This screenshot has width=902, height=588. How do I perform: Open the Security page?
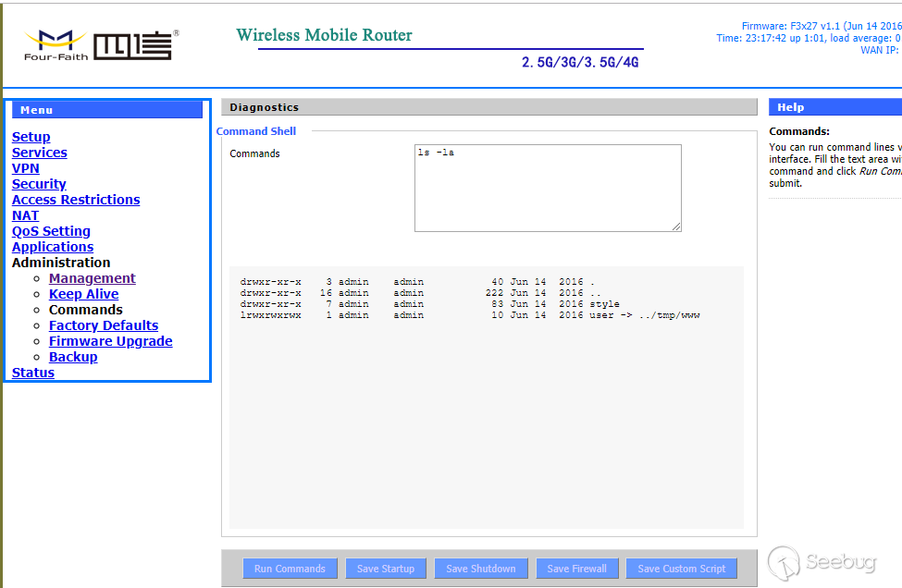click(x=39, y=184)
